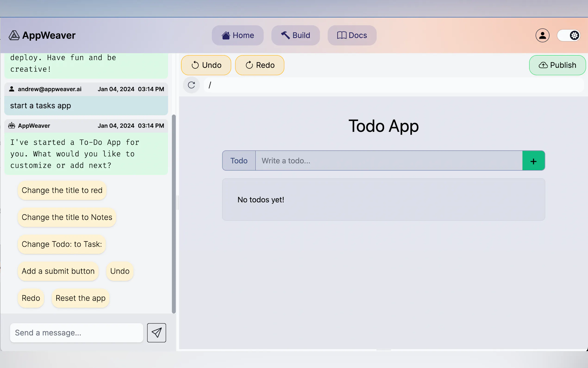Click the preview refresh icon
The height and width of the screenshot is (368, 588).
[x=191, y=85]
